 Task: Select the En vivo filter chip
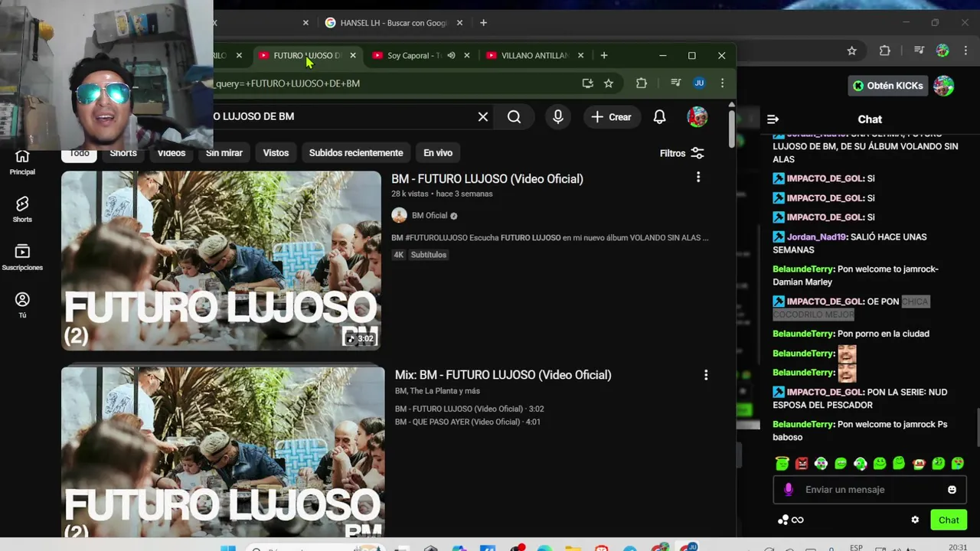pyautogui.click(x=438, y=153)
